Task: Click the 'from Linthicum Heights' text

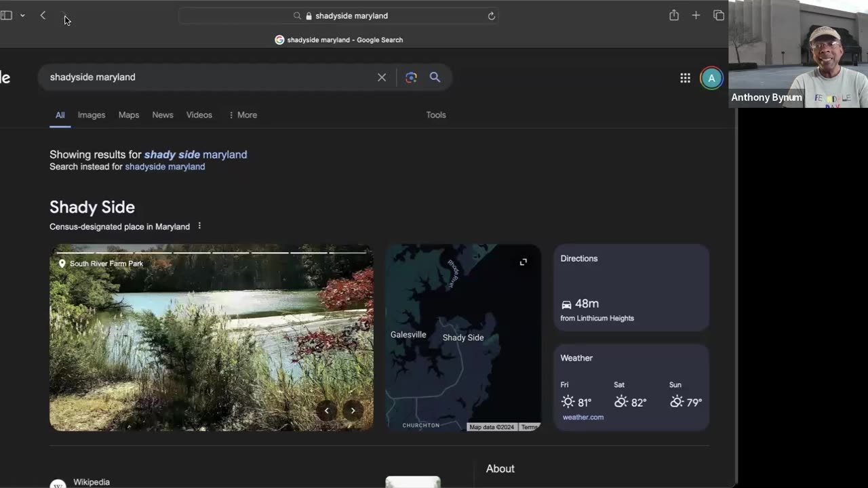Action: 597,319
